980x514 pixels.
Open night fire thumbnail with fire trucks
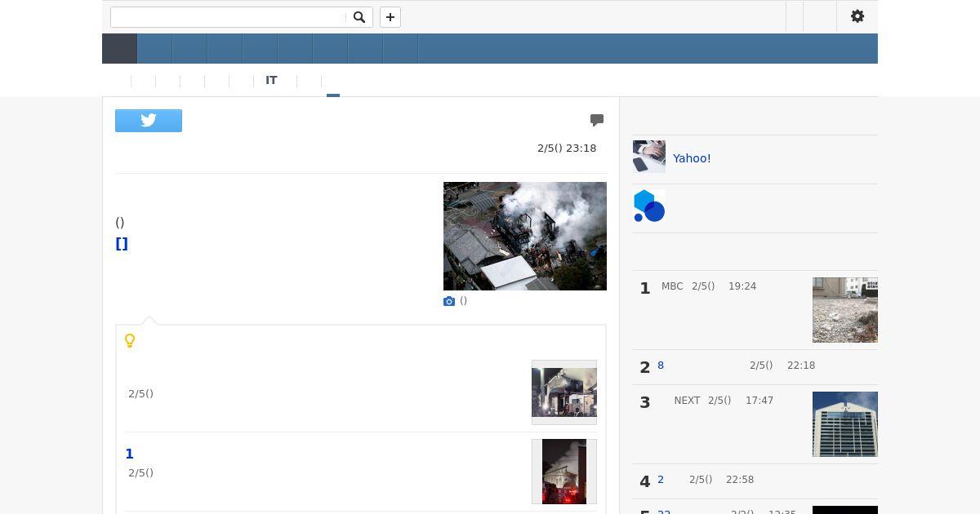pyautogui.click(x=564, y=472)
